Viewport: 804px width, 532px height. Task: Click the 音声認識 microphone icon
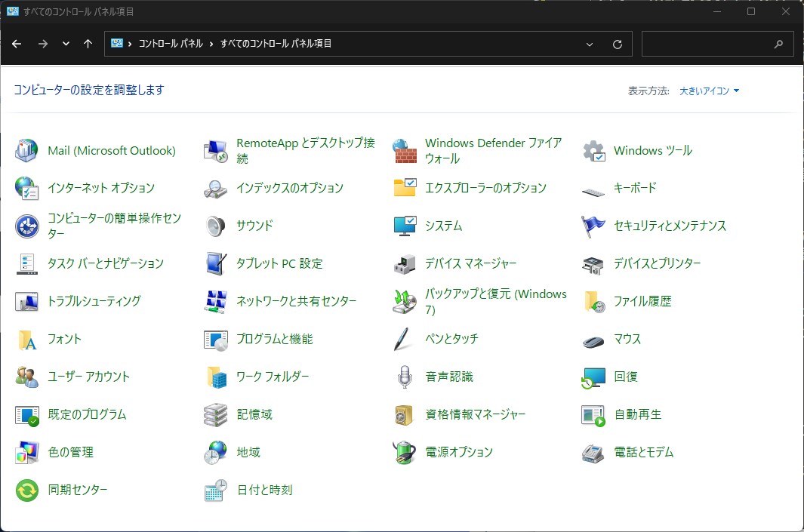pyautogui.click(x=405, y=377)
